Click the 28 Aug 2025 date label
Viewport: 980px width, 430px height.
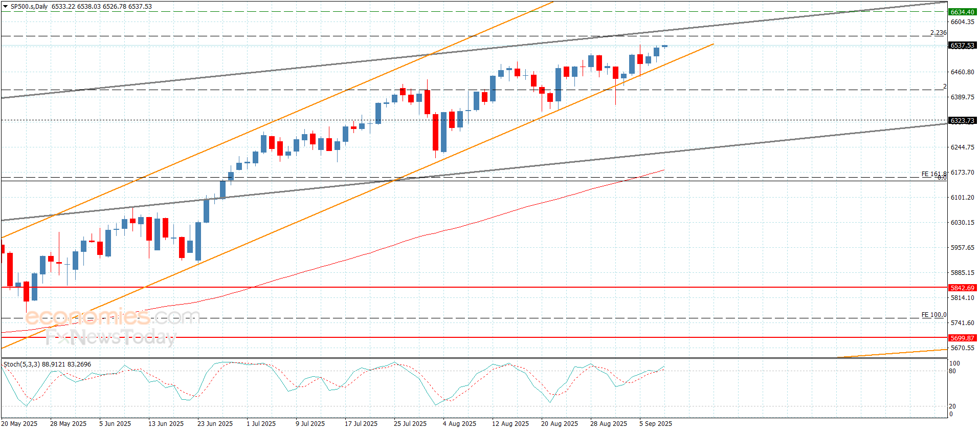[x=609, y=423]
